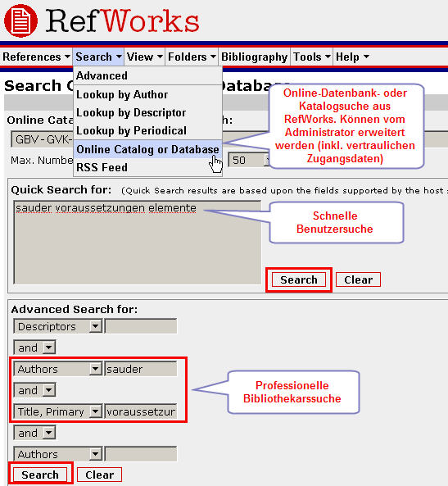
Task: Open the GBV - GVK catalog dropdown
Action: [x=42, y=139]
